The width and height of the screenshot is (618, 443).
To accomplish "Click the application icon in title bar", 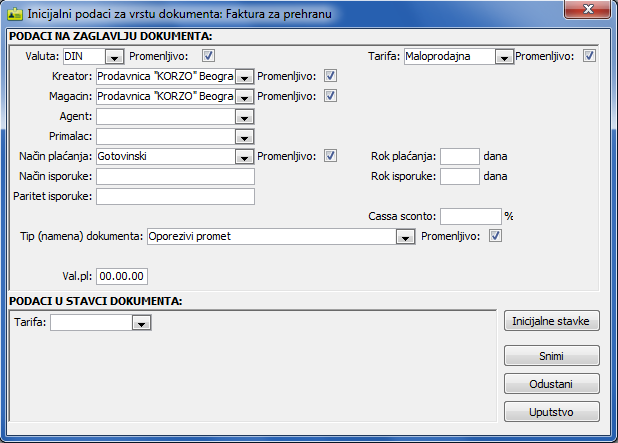I will coord(15,11).
